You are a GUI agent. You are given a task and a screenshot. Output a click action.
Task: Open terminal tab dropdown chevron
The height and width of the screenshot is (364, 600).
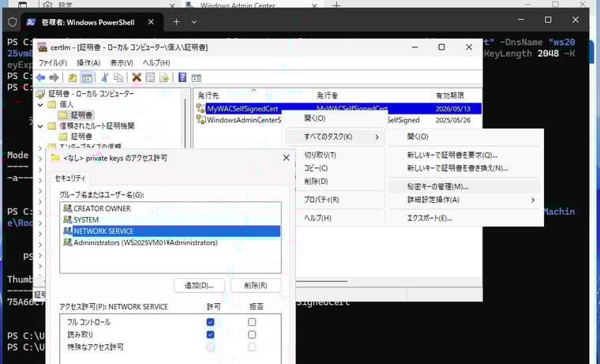click(194, 22)
